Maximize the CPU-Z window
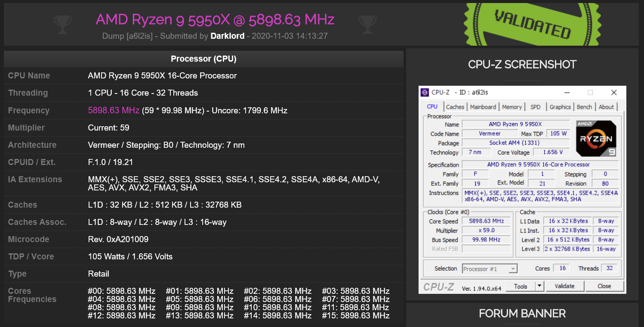The image size is (644, 327). click(x=590, y=92)
